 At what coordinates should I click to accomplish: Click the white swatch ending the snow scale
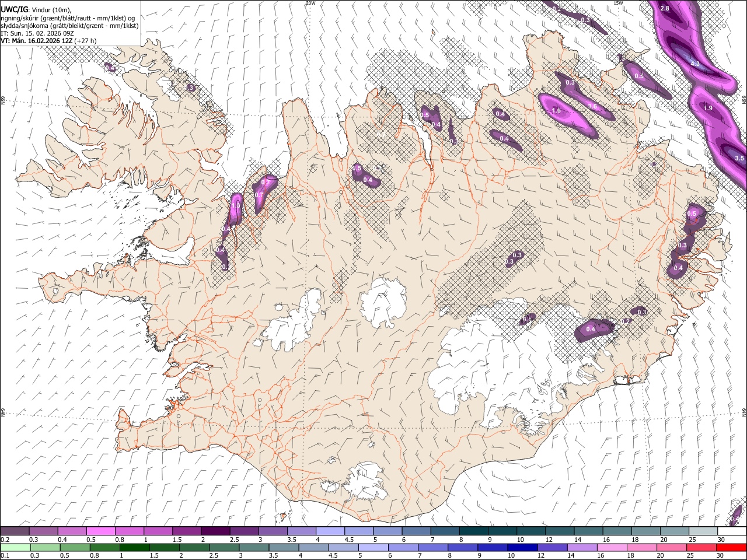pyautogui.click(x=732, y=531)
